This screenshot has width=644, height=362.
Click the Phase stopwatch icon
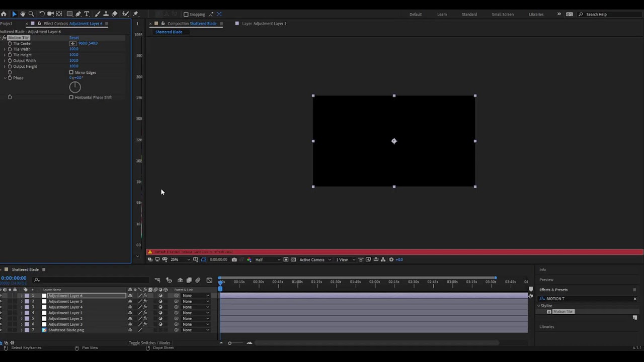coord(10,78)
